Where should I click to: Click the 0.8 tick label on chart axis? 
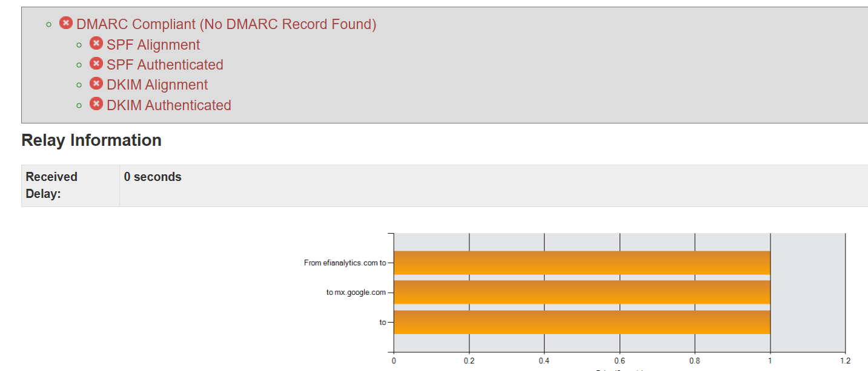(695, 361)
